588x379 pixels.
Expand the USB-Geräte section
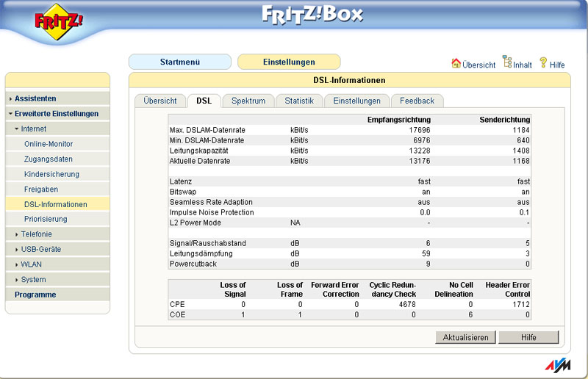point(16,249)
